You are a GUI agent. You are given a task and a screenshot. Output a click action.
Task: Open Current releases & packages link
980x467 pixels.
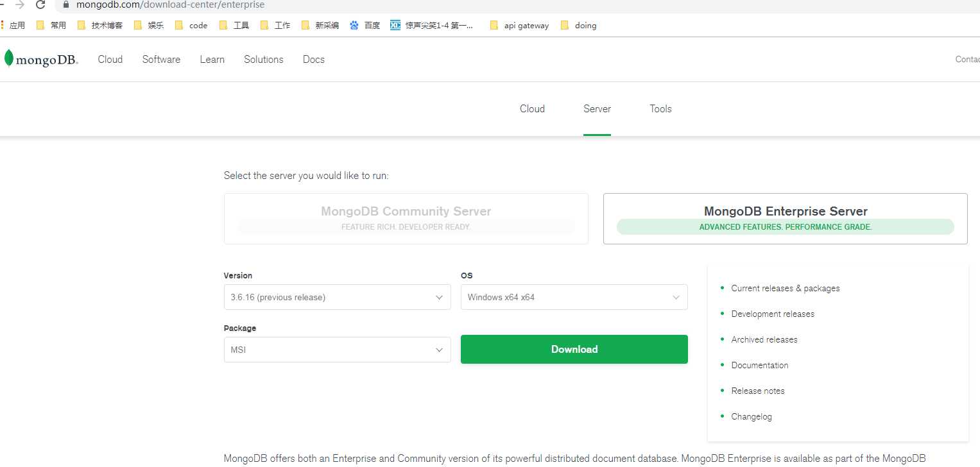point(786,289)
